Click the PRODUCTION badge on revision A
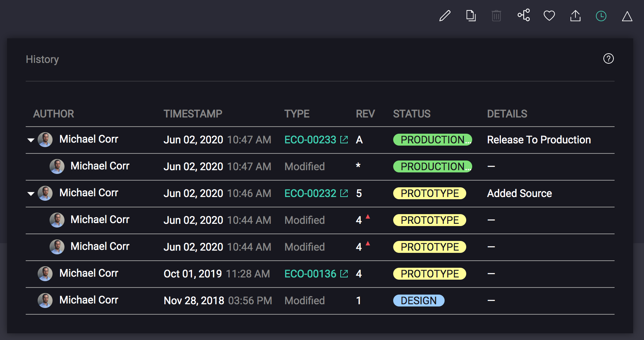The height and width of the screenshot is (340, 644). click(432, 140)
